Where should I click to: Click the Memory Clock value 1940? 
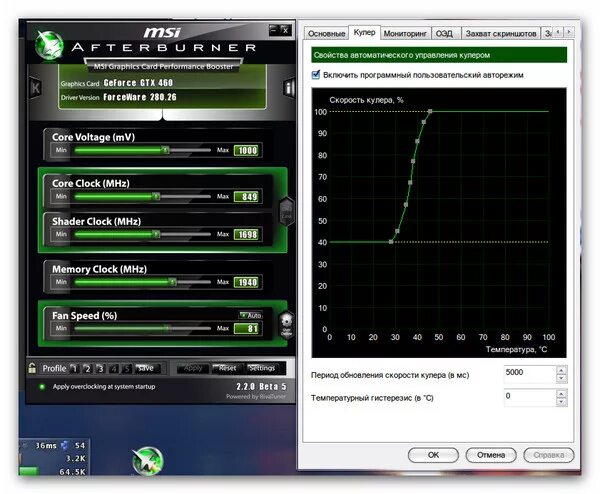click(248, 282)
